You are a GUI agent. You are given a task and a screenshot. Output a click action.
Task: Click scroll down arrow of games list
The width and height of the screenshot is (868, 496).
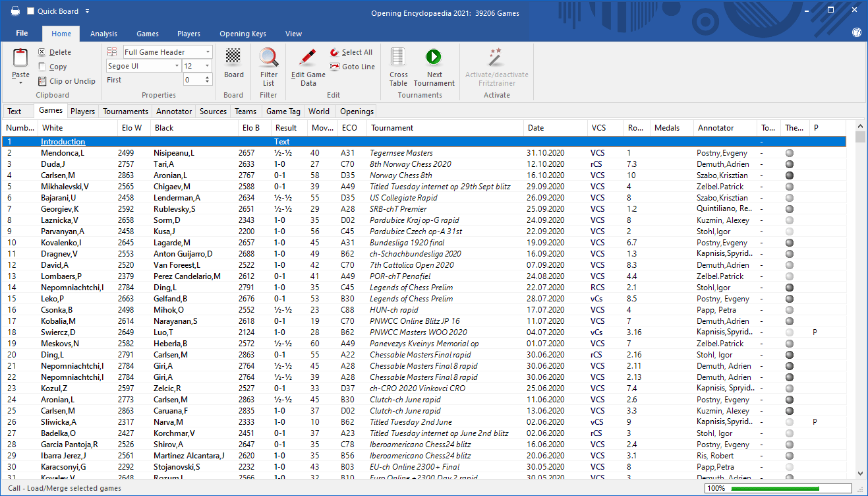point(860,473)
